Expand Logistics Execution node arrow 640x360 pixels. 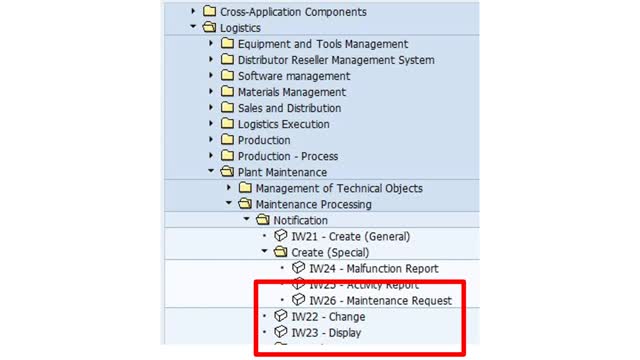click(x=211, y=123)
